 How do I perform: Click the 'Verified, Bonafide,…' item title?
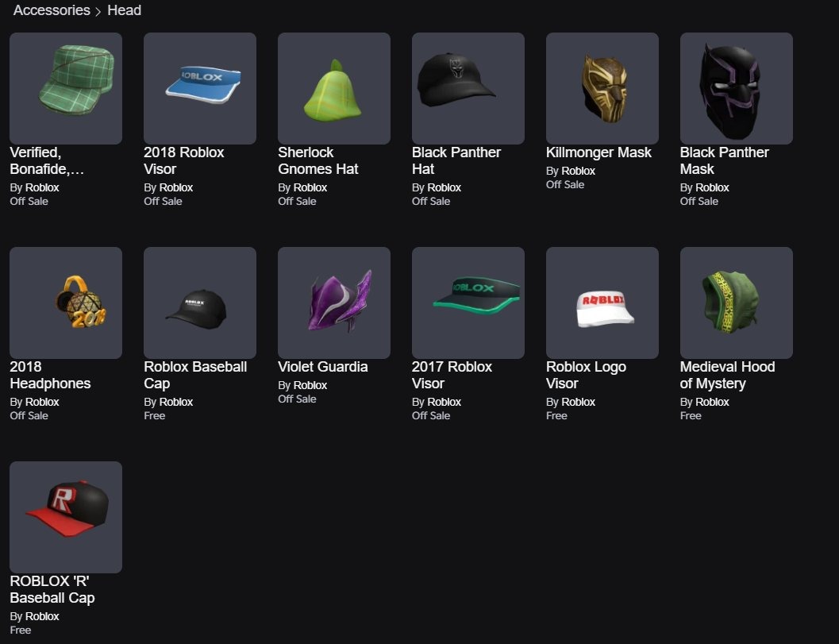[47, 160]
